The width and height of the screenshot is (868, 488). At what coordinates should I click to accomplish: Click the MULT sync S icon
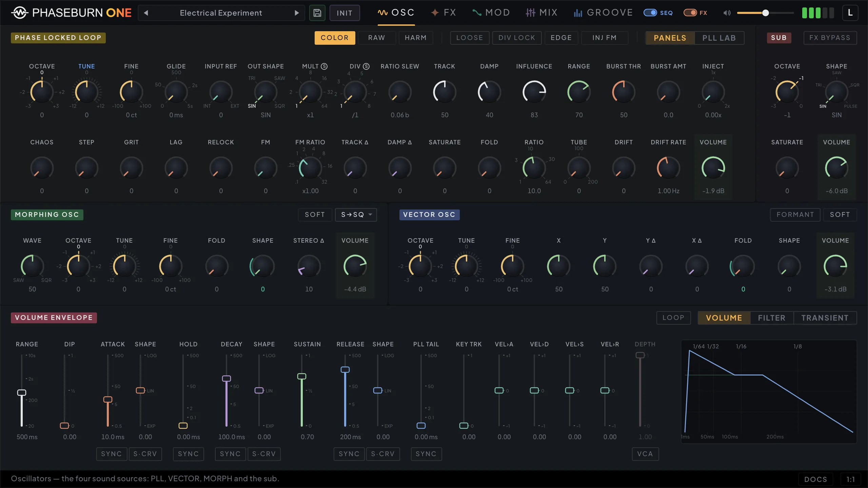(x=324, y=66)
